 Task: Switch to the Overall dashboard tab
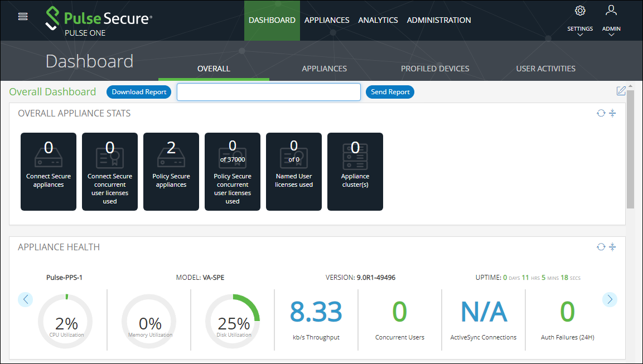pos(214,69)
